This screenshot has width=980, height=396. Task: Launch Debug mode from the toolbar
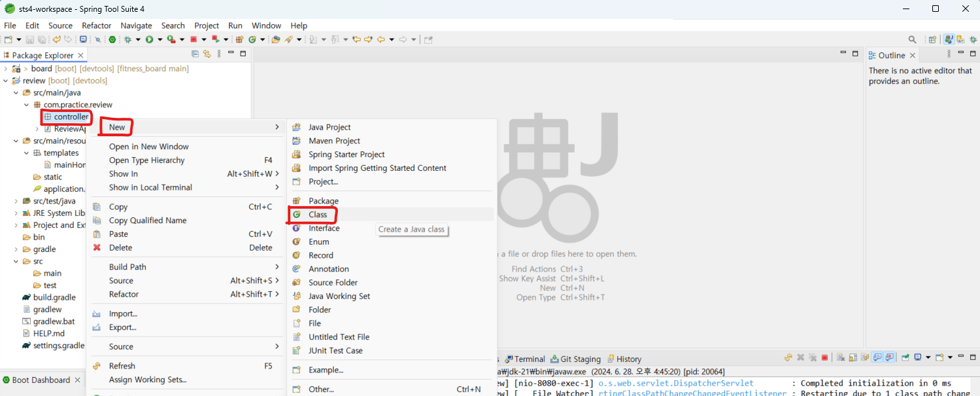[128, 39]
